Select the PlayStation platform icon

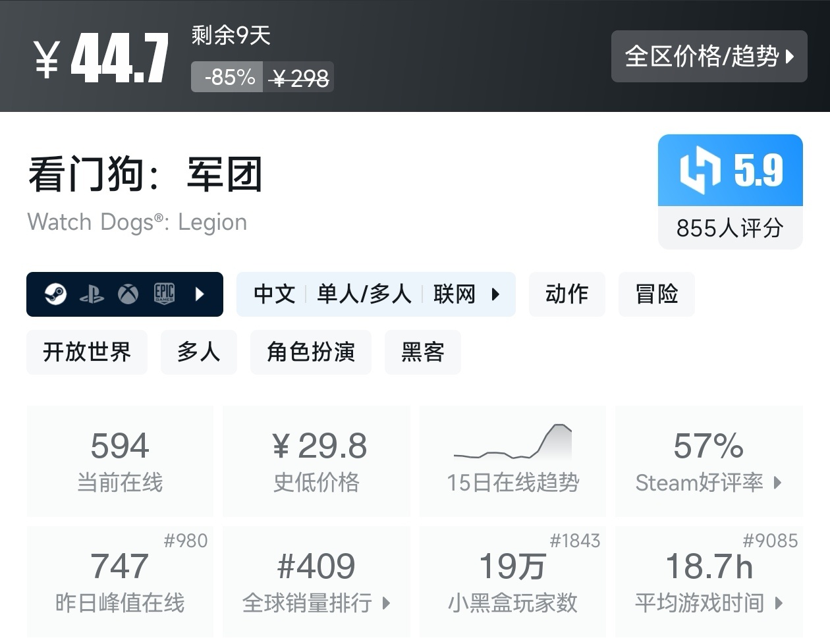(x=92, y=294)
